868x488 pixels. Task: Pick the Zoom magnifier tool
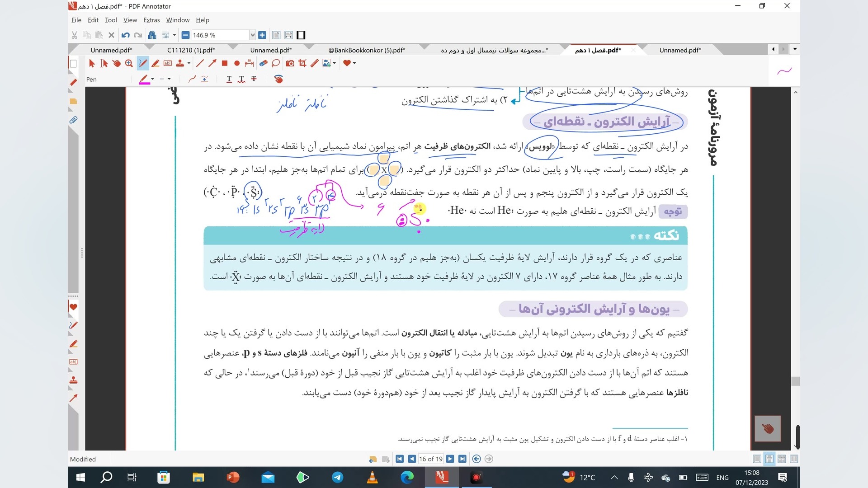tap(129, 63)
